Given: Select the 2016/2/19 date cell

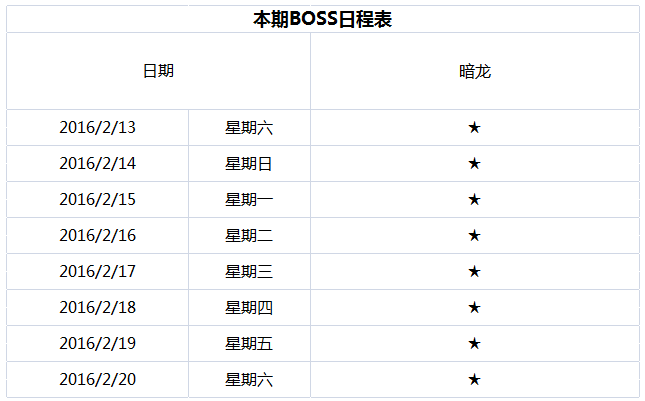Looking at the screenshot, I should point(97,344).
